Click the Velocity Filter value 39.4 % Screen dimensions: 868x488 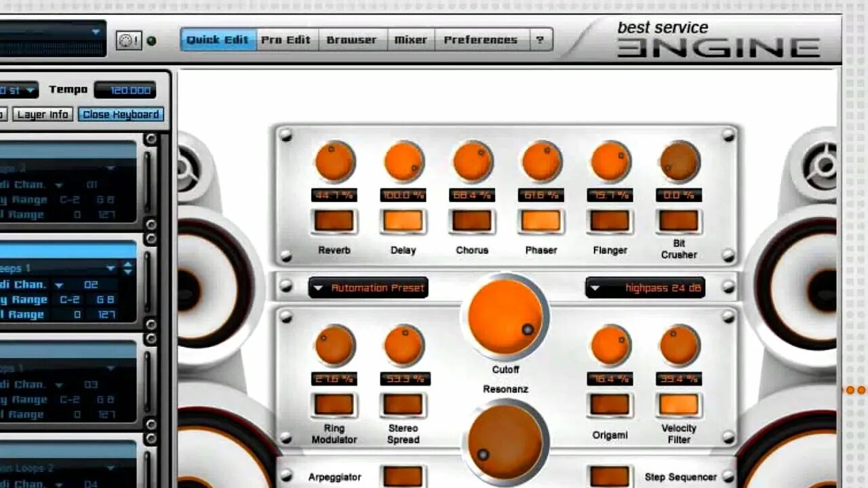tap(679, 379)
